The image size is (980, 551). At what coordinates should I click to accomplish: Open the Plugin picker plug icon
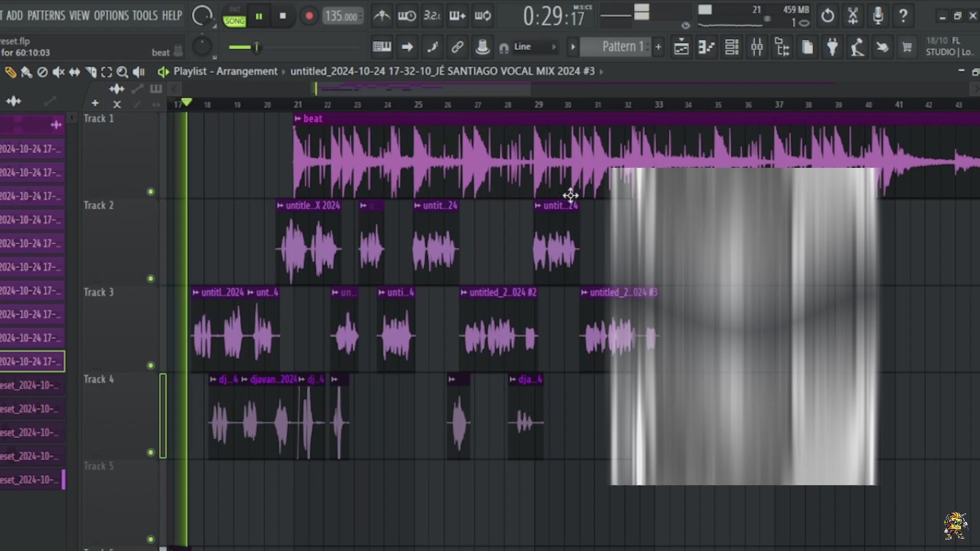pos(833,47)
